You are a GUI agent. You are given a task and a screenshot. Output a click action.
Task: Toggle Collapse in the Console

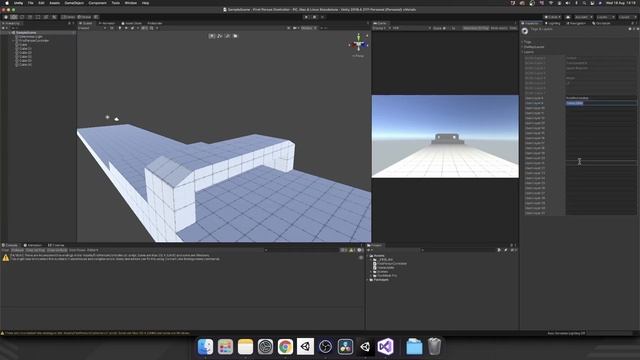[17, 250]
